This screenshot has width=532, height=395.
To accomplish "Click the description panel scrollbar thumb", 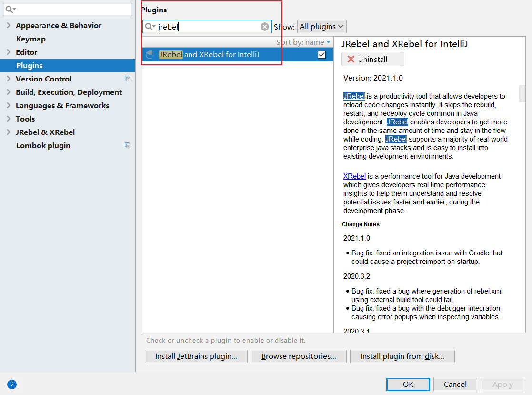I will tap(522, 94).
